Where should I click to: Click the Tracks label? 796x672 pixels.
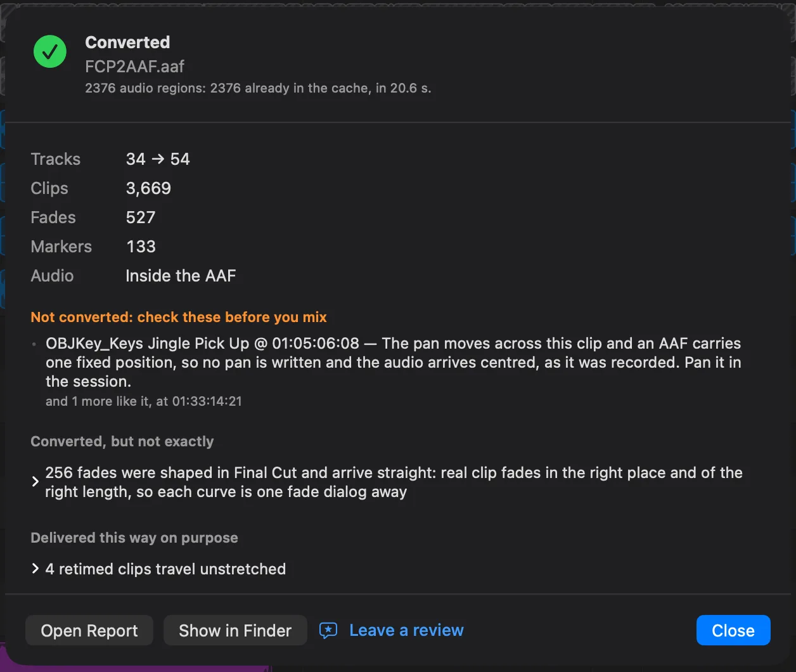click(x=56, y=159)
